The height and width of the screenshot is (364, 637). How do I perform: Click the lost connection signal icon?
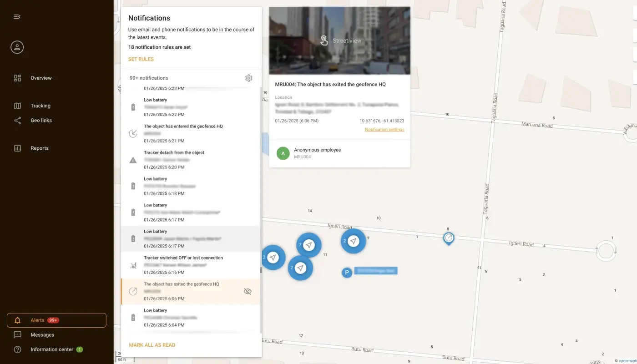tap(133, 265)
